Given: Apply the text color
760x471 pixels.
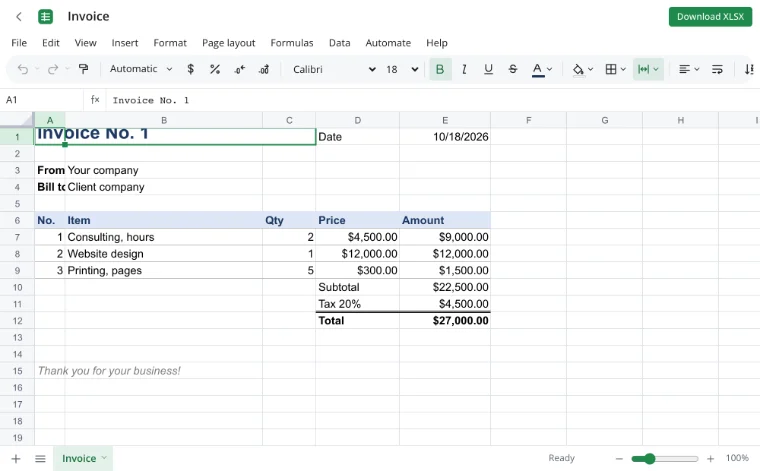Looking at the screenshot, I should (x=537, y=69).
